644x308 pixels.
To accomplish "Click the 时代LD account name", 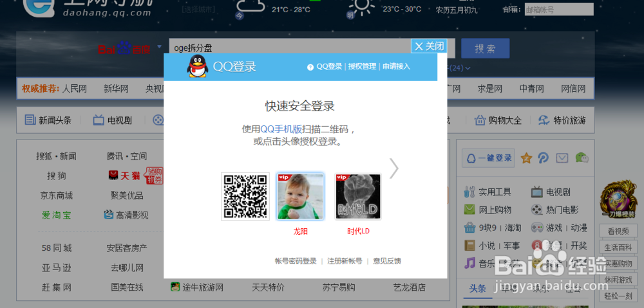I will click(358, 231).
